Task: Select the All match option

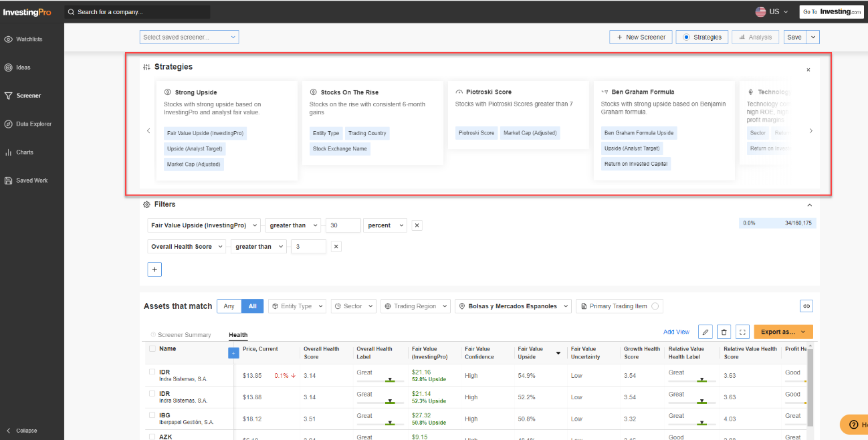Action: (252, 306)
